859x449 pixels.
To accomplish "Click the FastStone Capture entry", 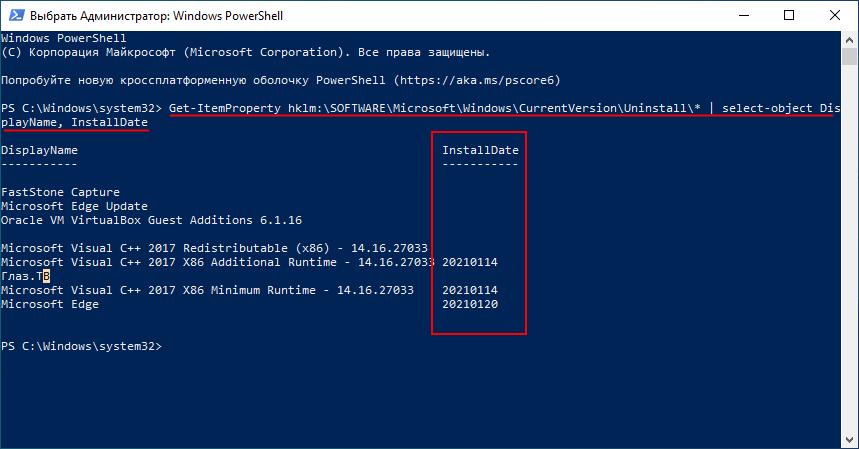I will (60, 192).
